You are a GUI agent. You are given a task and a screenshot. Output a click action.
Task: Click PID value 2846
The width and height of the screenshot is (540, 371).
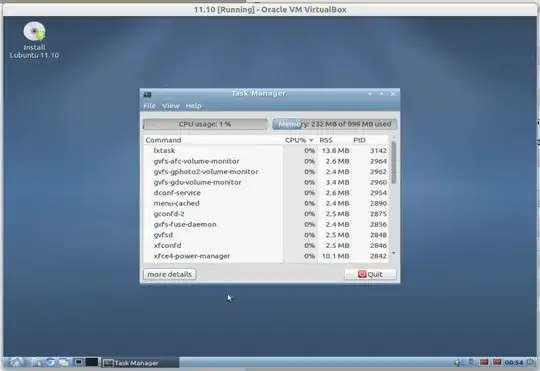click(378, 245)
